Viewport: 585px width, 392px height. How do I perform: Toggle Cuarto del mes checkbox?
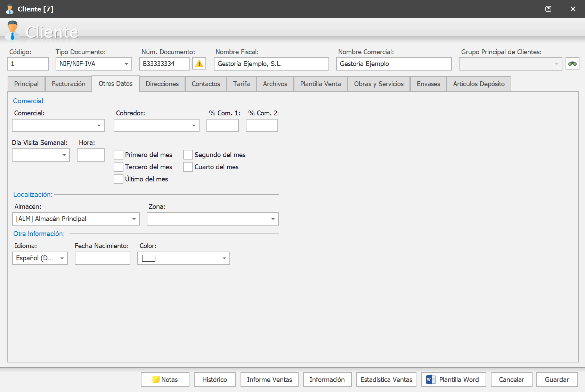pos(188,167)
